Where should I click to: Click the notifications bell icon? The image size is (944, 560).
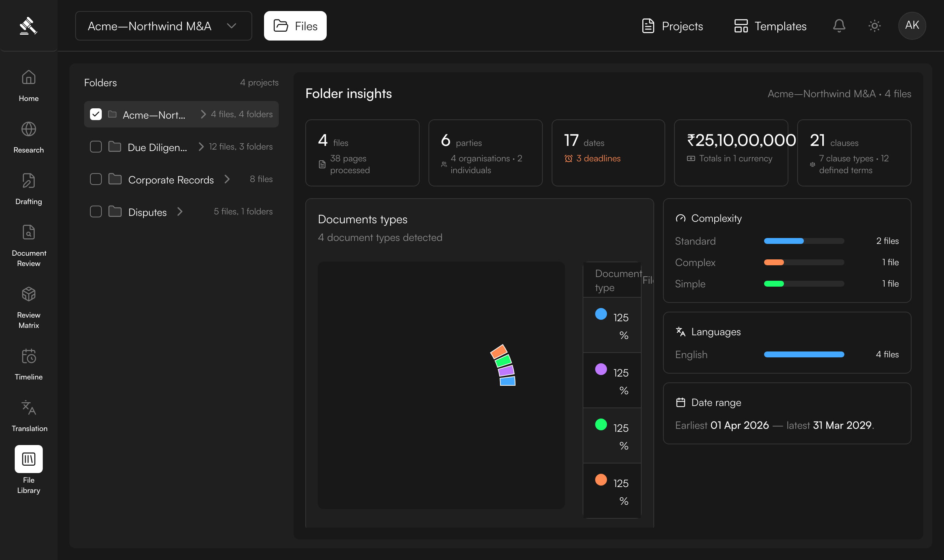coord(839,26)
